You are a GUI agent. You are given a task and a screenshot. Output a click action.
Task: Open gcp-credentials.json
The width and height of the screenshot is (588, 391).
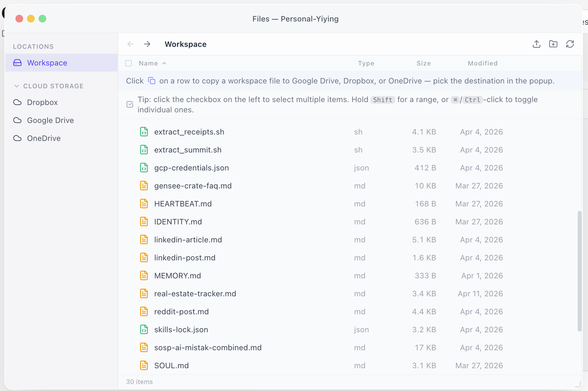[191, 168]
